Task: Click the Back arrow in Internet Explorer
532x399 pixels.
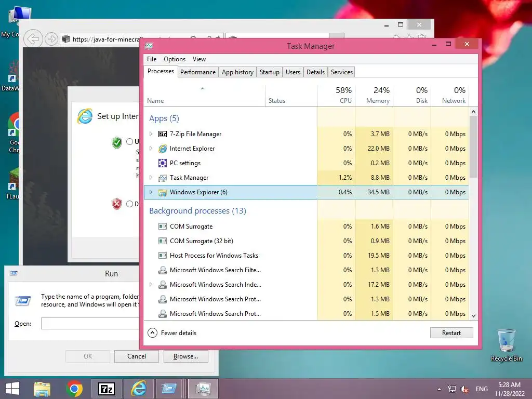Action: pos(33,39)
